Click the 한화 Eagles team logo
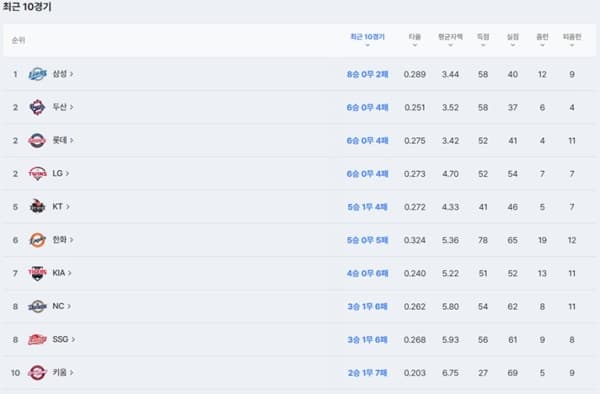The height and width of the screenshot is (394, 600). coord(38,240)
